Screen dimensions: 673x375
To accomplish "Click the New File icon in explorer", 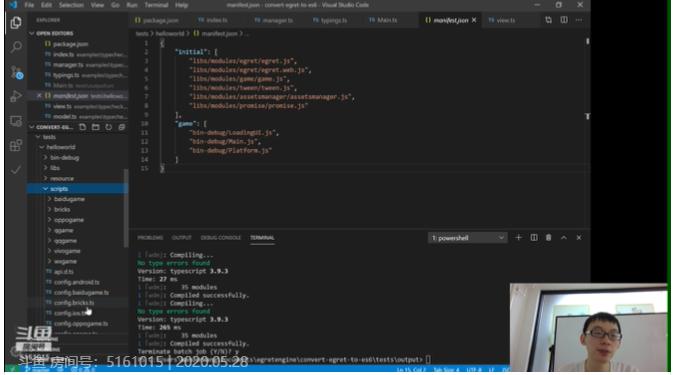I will [82, 127].
